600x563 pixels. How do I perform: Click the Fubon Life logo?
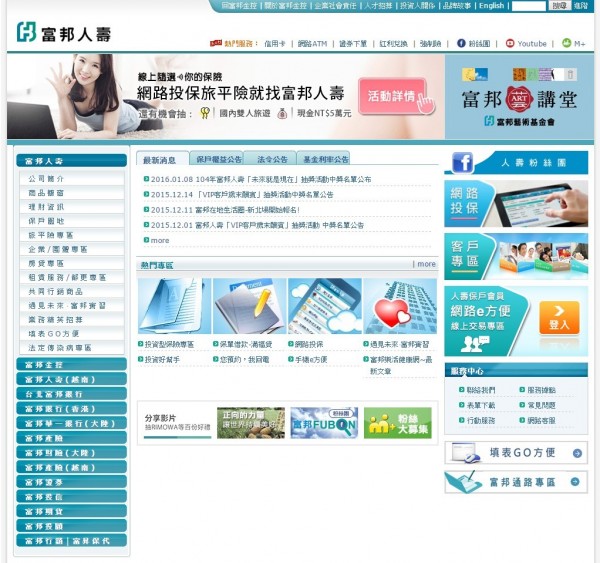pyautogui.click(x=64, y=32)
